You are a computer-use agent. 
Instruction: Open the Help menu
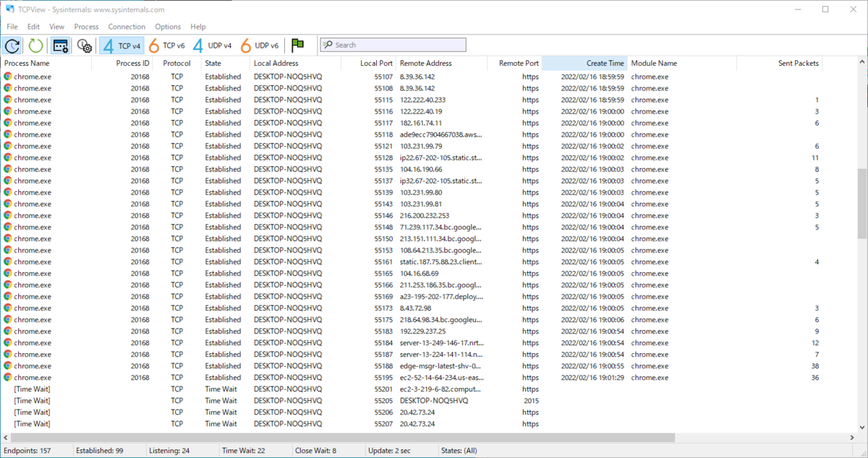(x=198, y=27)
